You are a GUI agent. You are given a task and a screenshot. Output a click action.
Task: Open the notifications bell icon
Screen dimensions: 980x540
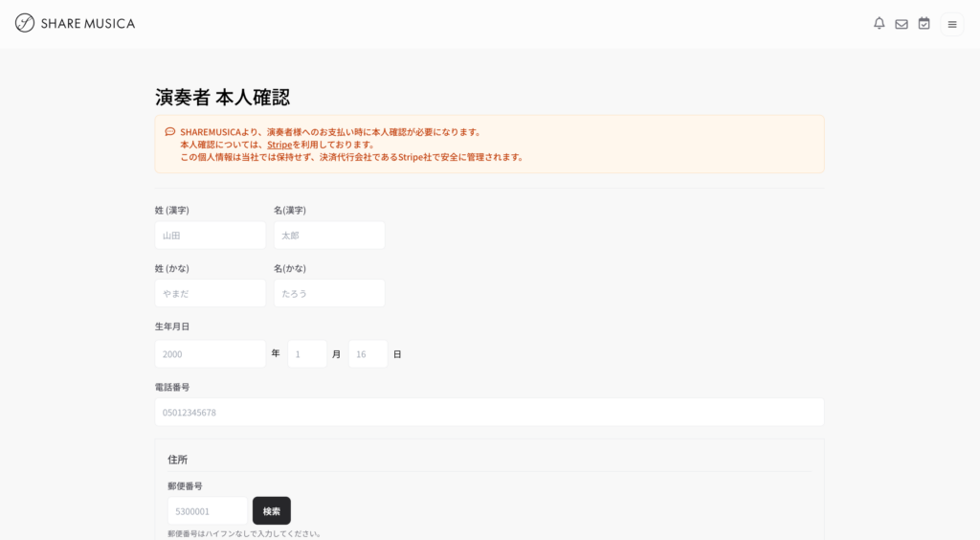879,24
